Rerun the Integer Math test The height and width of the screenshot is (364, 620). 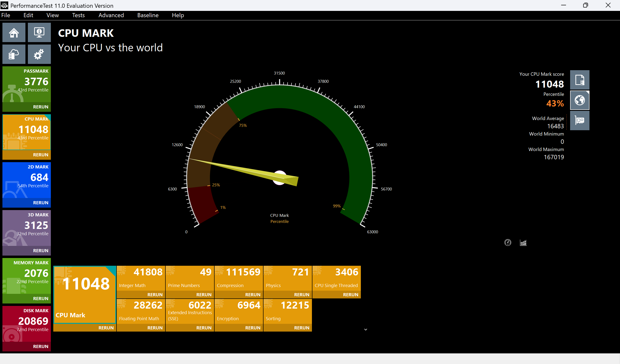155,294
